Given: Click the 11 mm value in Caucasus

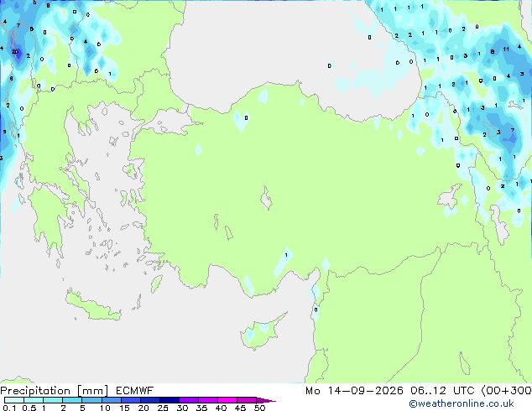Looking at the screenshot, I should pyautogui.click(x=506, y=49).
